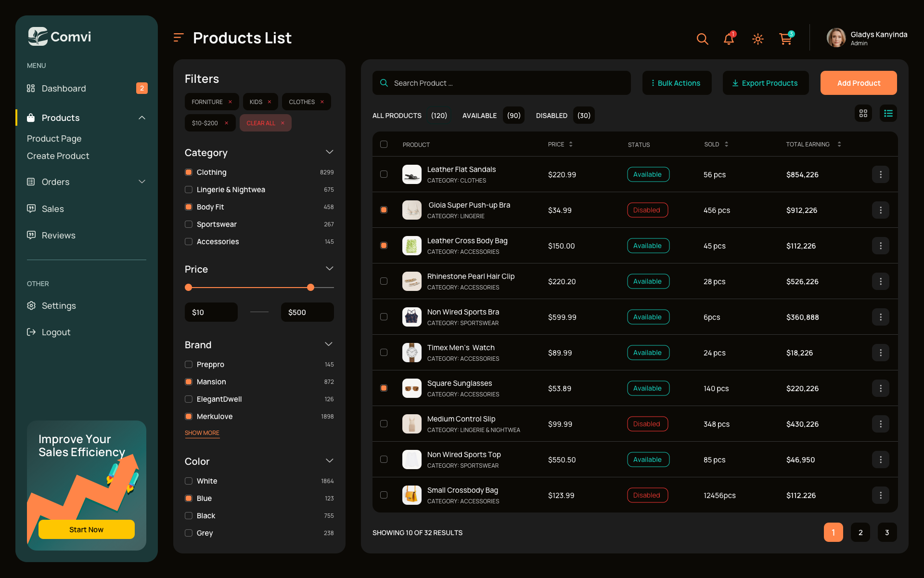924x578 pixels.
Task: Collapse the Category filter section
Action: point(330,152)
